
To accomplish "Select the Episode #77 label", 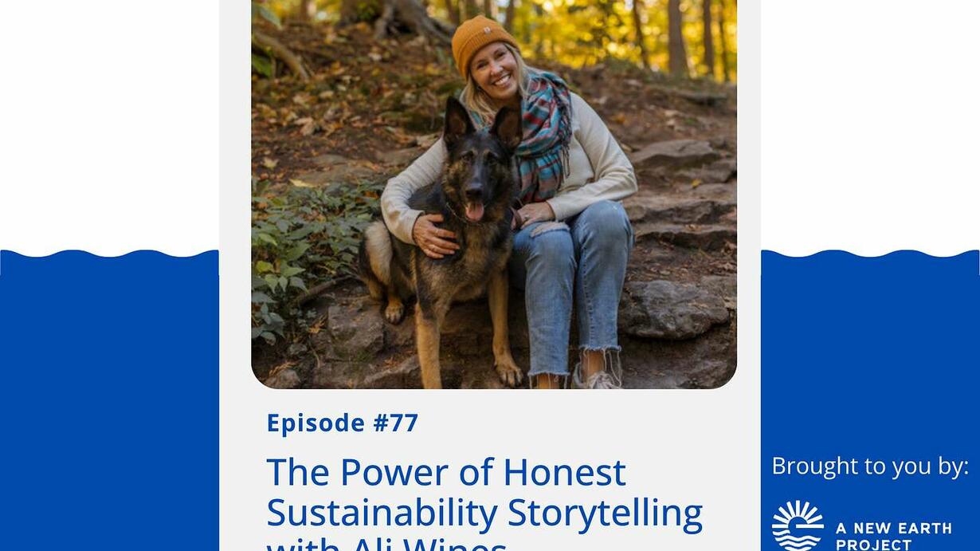I will (x=343, y=423).
